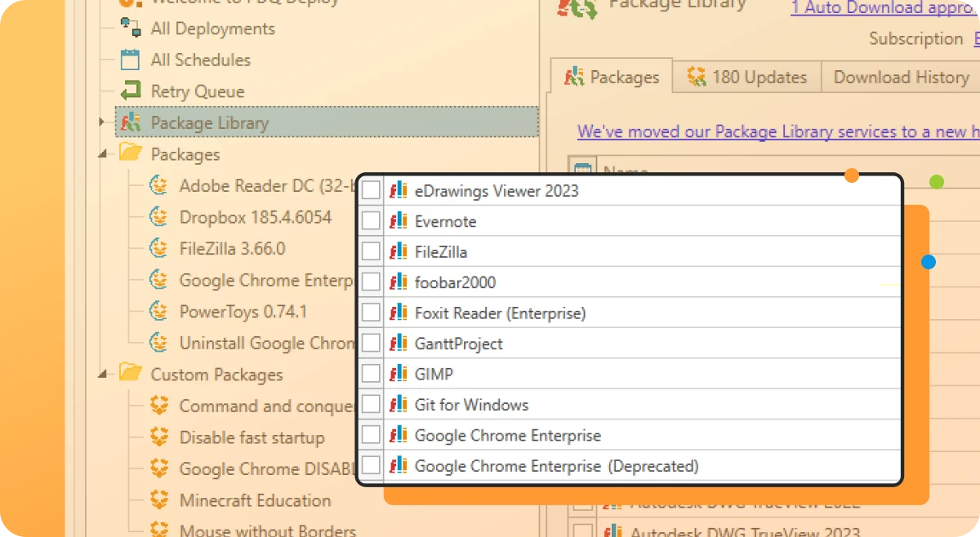The image size is (980, 537).
Task: Click the PowerToys 0.74.1 package icon
Action: coord(158,311)
